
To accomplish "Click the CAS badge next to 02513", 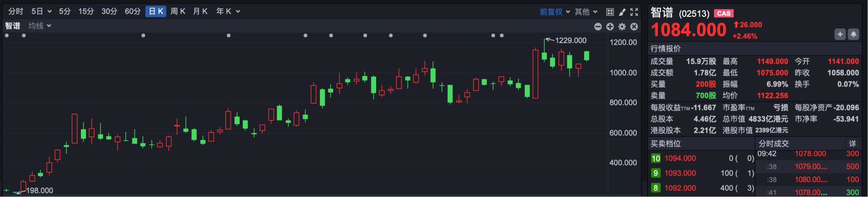I will click(724, 14).
